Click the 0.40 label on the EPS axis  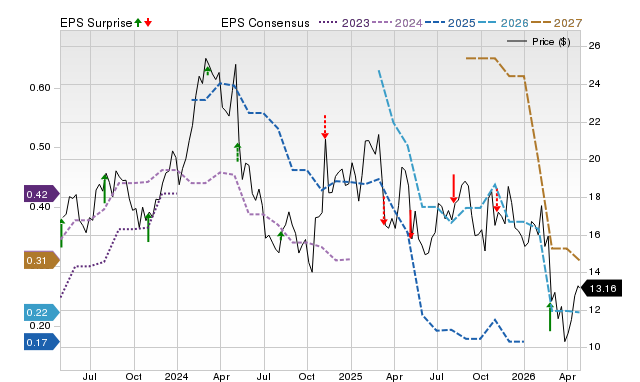pos(40,207)
